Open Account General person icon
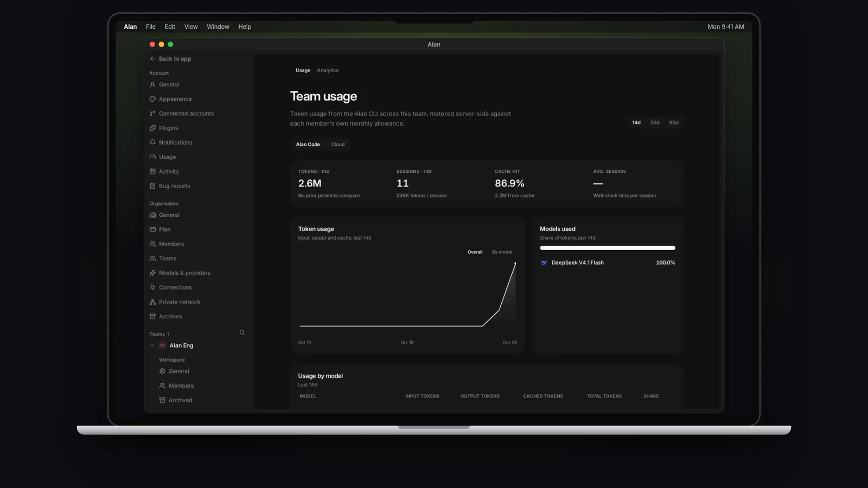Viewport: 868px width, 488px height. (152, 85)
